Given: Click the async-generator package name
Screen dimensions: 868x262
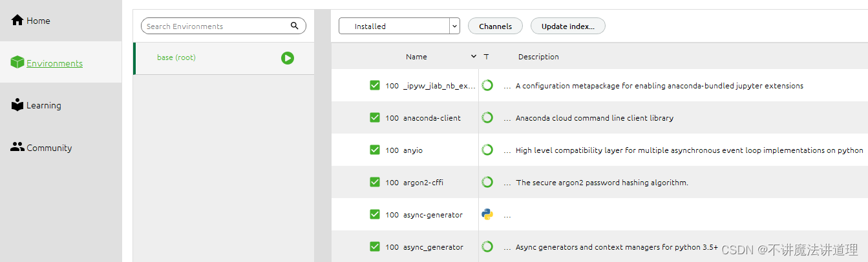Looking at the screenshot, I should (433, 215).
